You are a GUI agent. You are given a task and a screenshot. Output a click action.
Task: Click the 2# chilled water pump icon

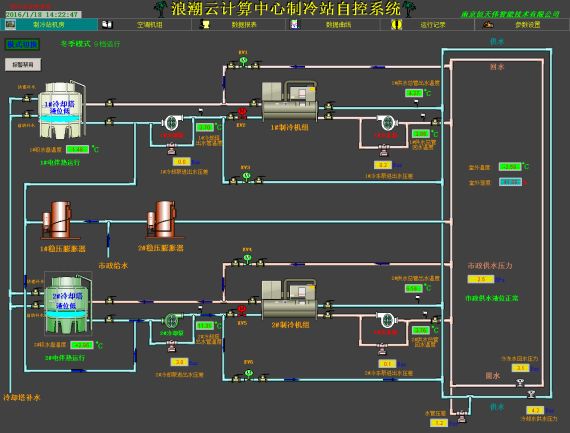coord(387,319)
